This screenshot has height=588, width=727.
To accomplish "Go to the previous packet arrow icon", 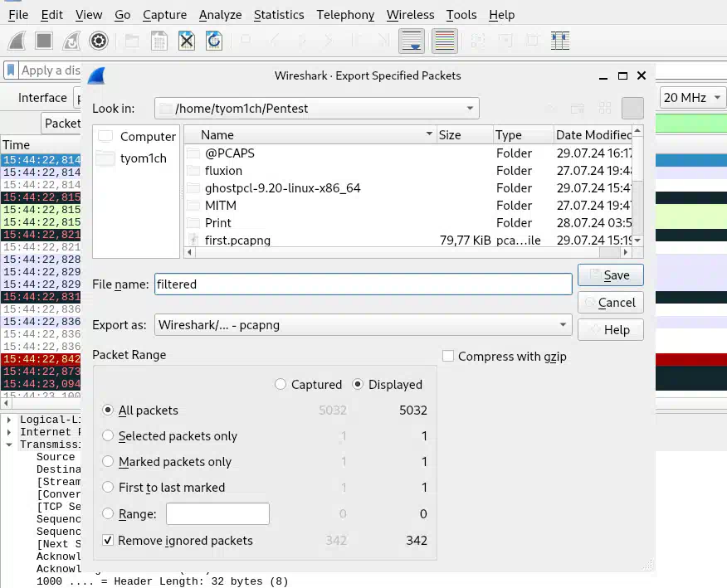I will click(x=274, y=41).
